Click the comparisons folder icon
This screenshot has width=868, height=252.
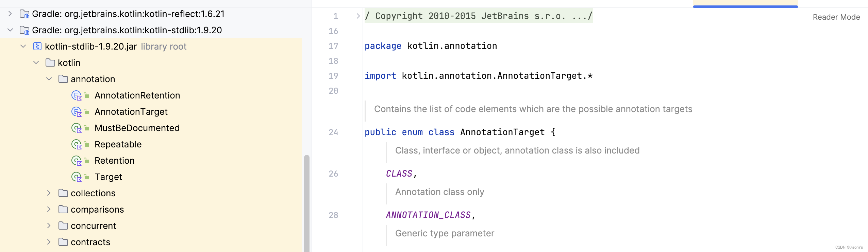click(x=63, y=210)
